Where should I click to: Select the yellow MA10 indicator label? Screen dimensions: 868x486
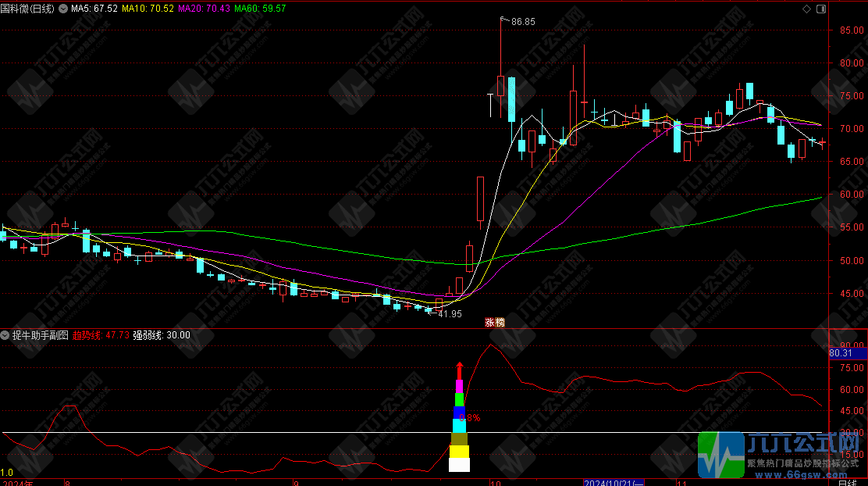[148, 9]
